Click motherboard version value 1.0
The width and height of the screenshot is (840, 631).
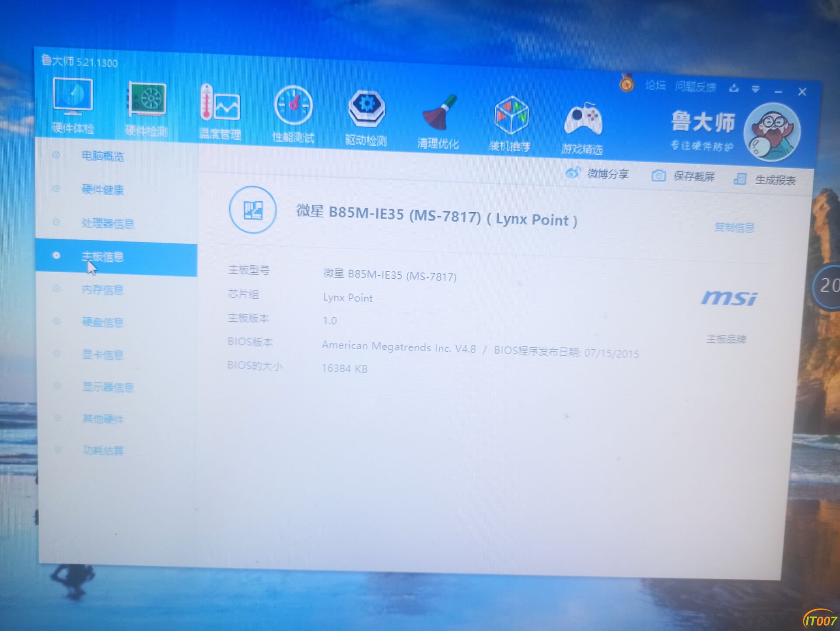pyautogui.click(x=329, y=321)
